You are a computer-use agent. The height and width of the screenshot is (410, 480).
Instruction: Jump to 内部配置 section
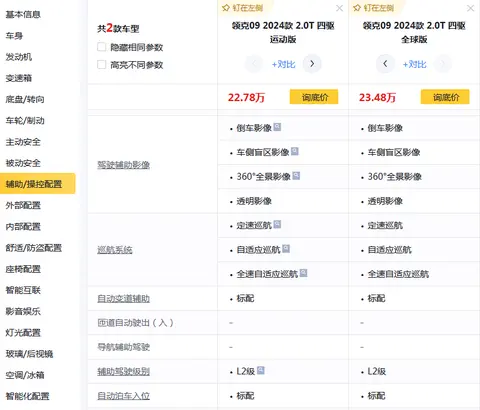click(23, 227)
